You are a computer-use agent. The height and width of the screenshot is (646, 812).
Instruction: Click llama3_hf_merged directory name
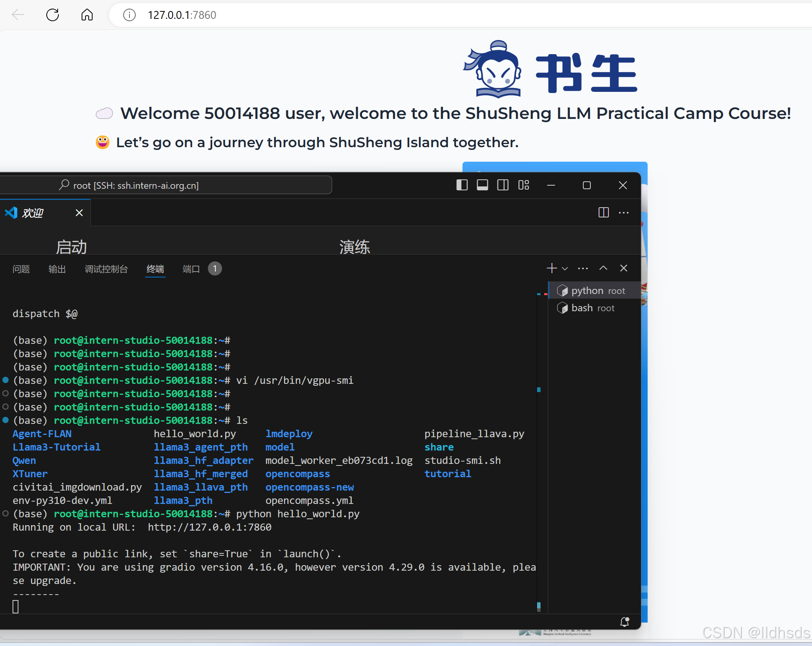[201, 474]
